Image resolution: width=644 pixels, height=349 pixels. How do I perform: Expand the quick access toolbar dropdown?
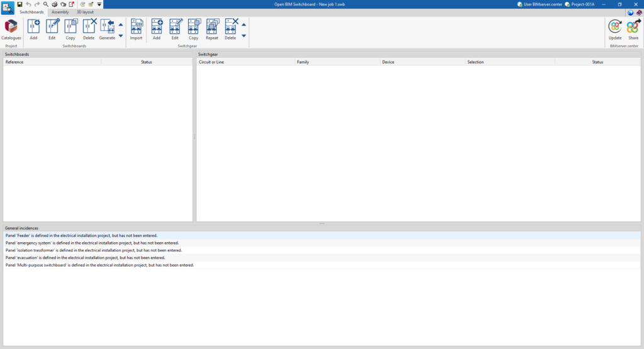point(99,4)
